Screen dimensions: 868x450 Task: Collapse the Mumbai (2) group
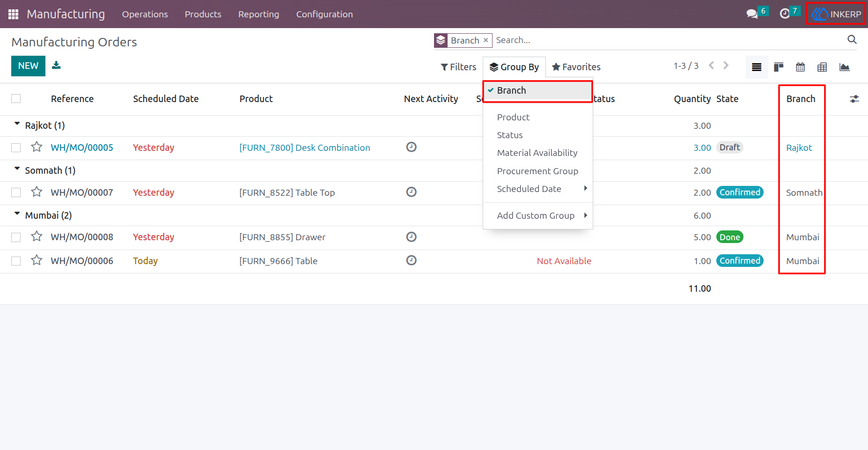pyautogui.click(x=43, y=215)
